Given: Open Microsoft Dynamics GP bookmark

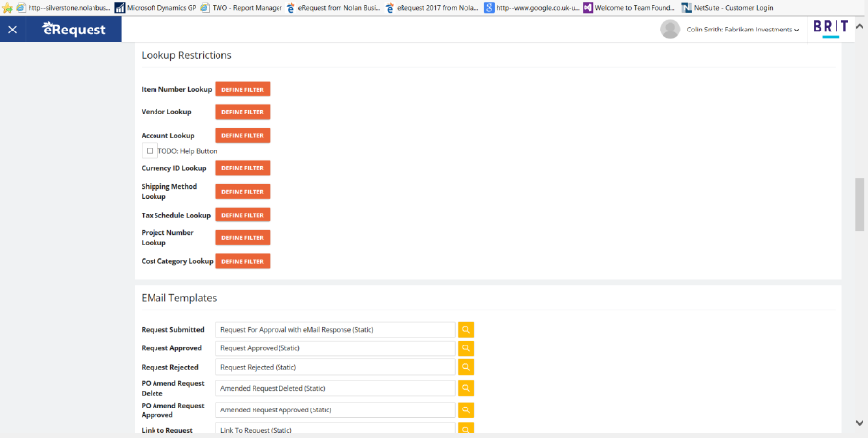Looking at the screenshot, I should (155, 7).
